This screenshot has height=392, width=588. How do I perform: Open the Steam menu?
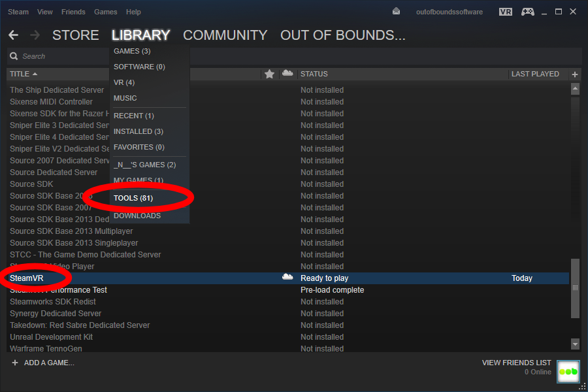[18, 12]
